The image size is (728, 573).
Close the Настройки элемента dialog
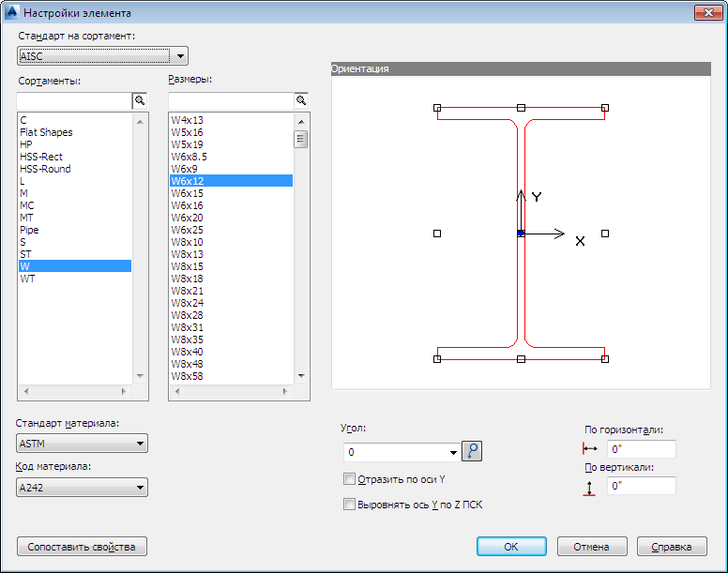[708, 12]
